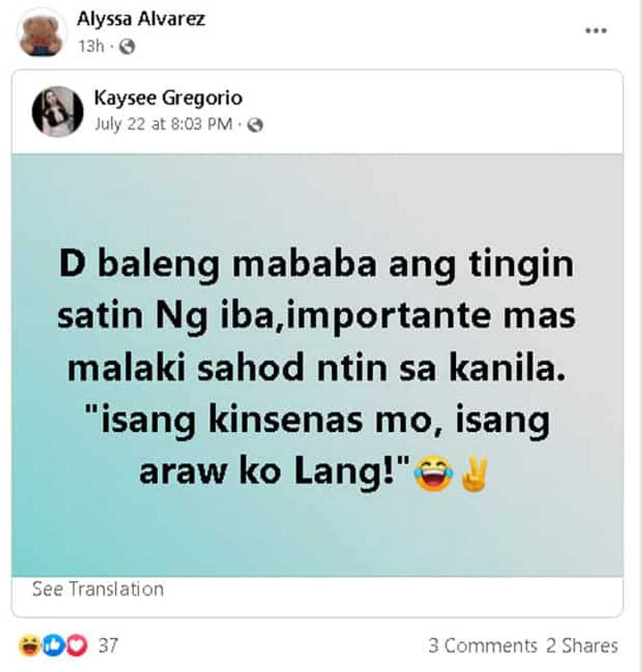View the 2 Shares list
The width and height of the screenshot is (642, 672).
click(582, 646)
